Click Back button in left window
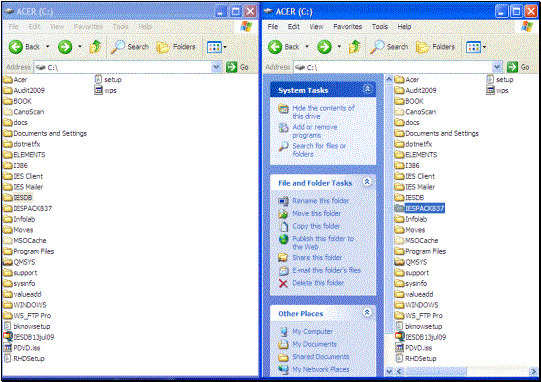The width and height of the screenshot is (541, 382). point(24,47)
